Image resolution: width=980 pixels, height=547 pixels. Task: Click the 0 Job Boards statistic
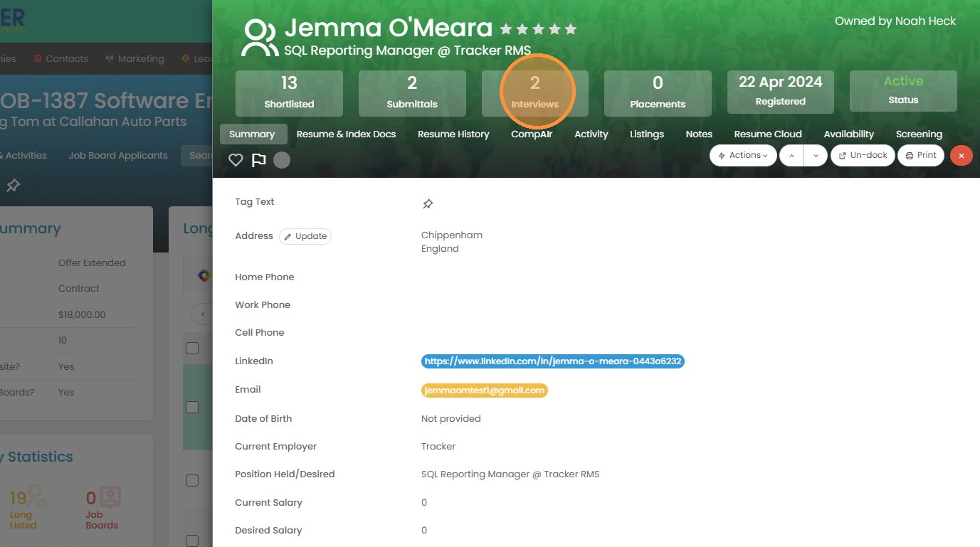pyautogui.click(x=102, y=507)
